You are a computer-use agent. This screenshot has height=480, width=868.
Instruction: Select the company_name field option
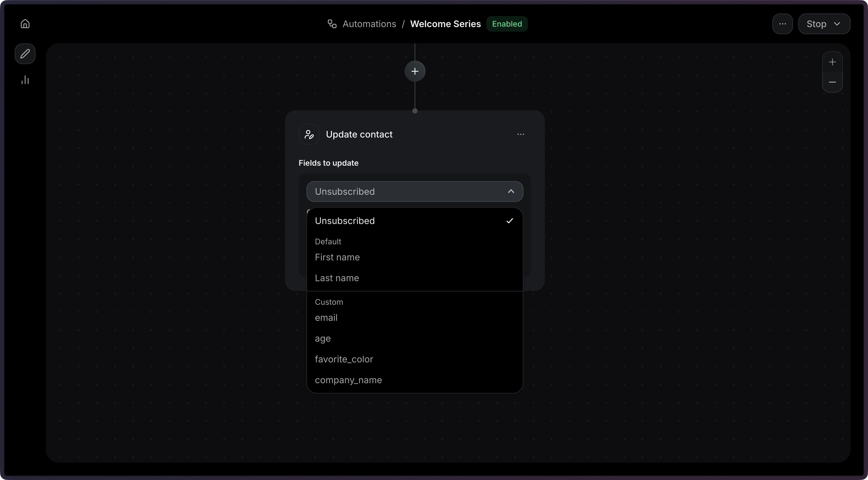tap(348, 380)
